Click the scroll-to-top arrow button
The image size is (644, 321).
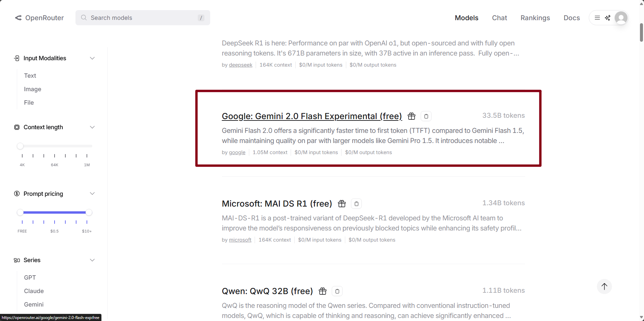[604, 287]
